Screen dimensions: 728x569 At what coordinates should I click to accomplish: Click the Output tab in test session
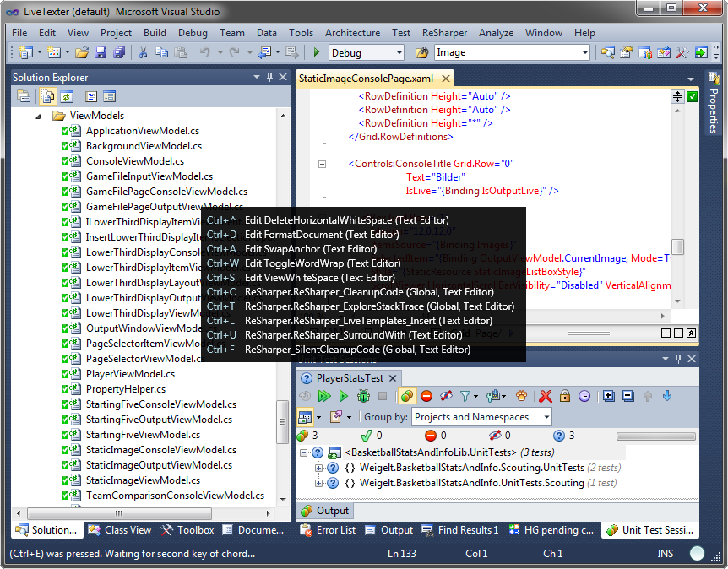click(x=324, y=511)
